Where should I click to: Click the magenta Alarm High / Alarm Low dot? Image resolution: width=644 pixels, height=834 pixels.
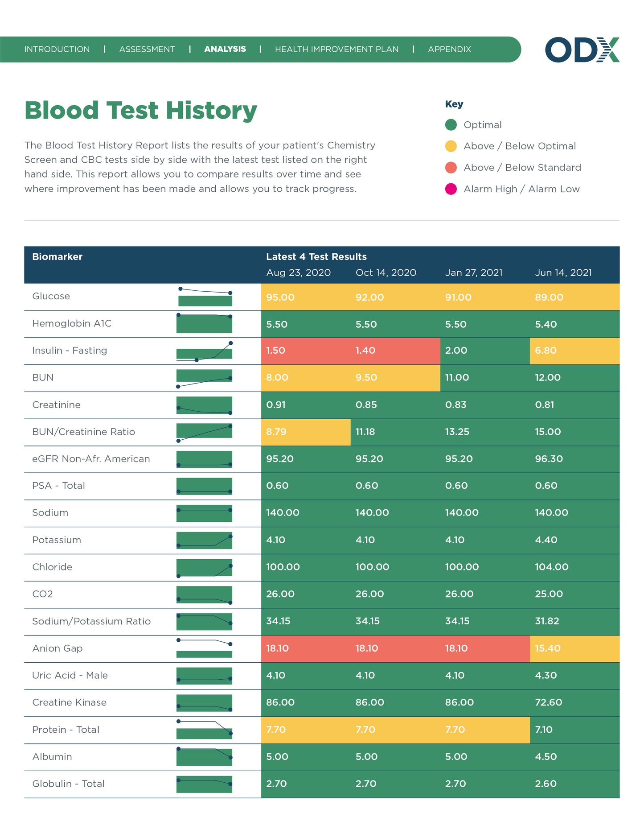pyautogui.click(x=451, y=189)
